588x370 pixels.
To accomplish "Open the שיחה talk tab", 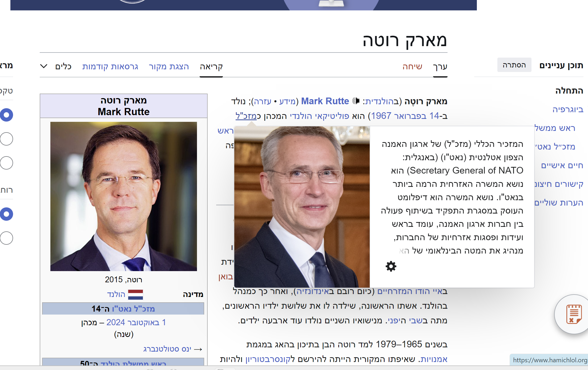I will [412, 66].
